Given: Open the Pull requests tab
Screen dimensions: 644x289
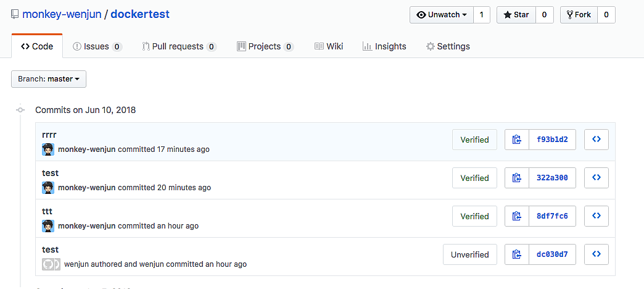Looking at the screenshot, I should [x=179, y=46].
